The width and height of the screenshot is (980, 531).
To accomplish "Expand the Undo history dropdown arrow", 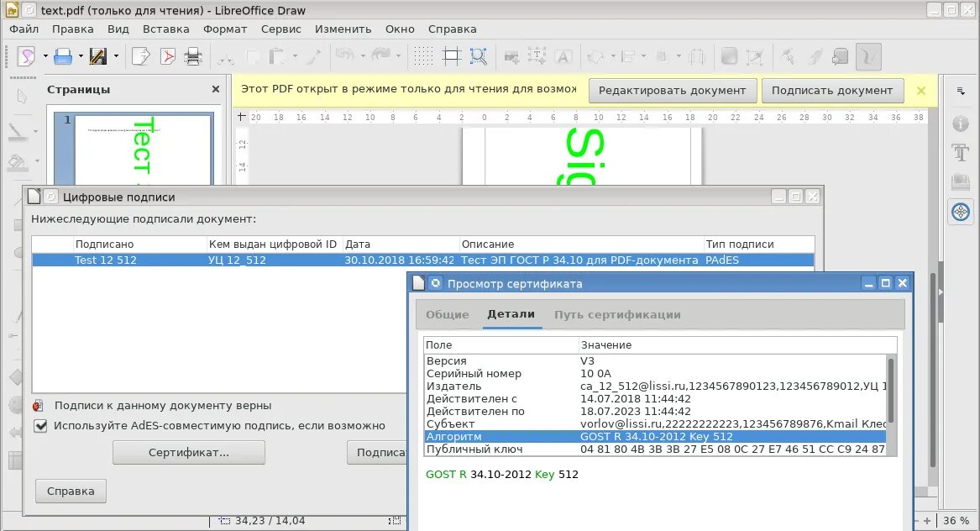I will click(x=363, y=56).
